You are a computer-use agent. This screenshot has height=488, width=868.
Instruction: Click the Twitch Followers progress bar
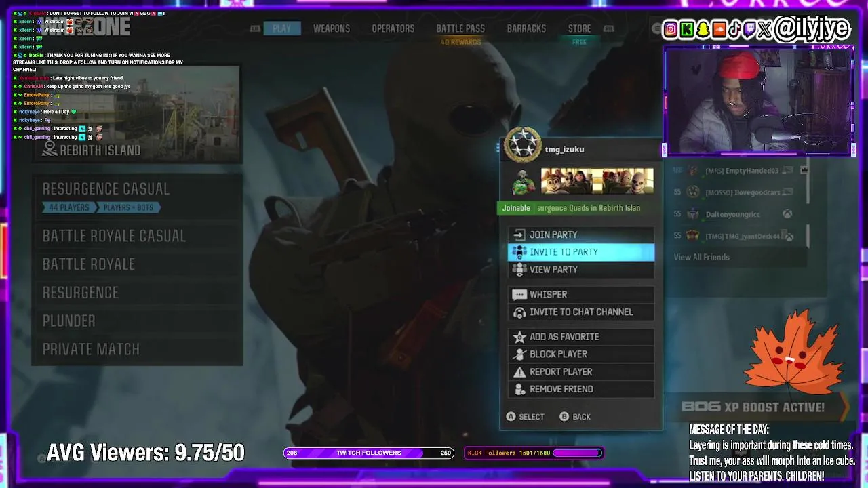[x=368, y=453]
